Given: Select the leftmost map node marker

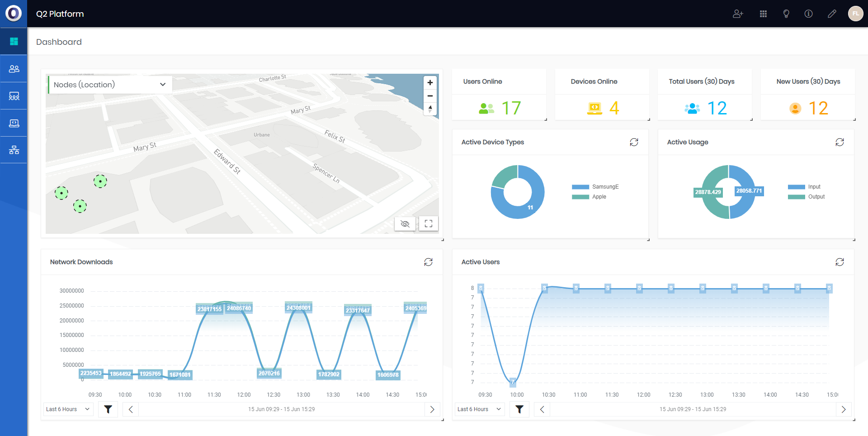Looking at the screenshot, I should click(61, 193).
